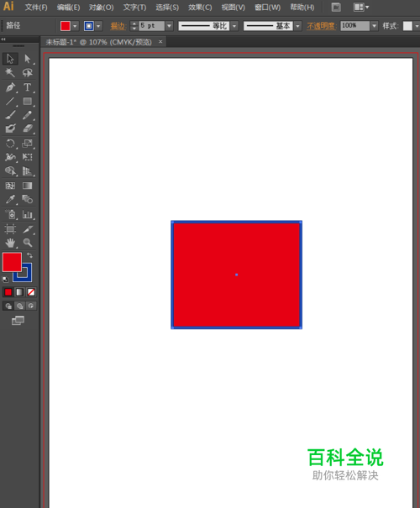Select the Rectangle tool

point(27,101)
